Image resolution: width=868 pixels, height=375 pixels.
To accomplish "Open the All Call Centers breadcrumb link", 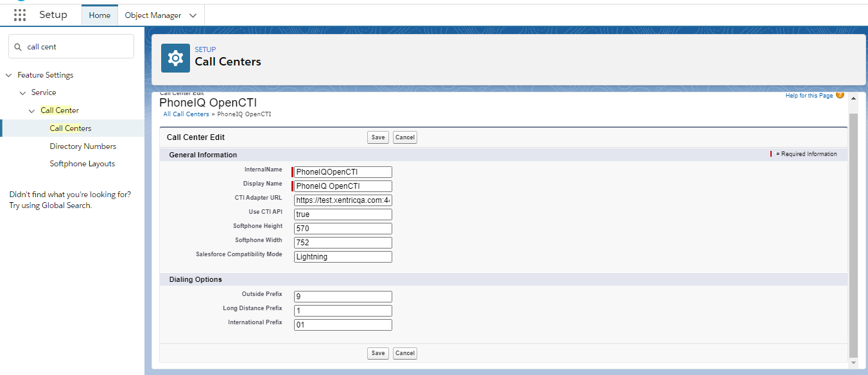I will (186, 114).
